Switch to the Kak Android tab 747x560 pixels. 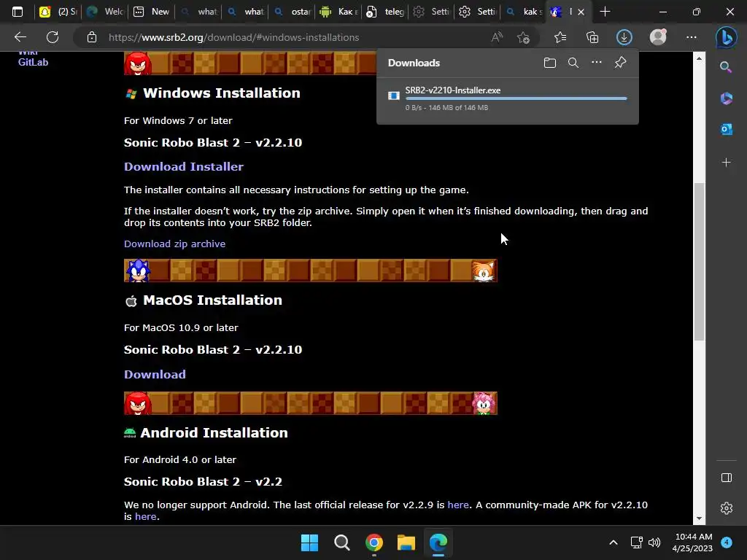338,12
